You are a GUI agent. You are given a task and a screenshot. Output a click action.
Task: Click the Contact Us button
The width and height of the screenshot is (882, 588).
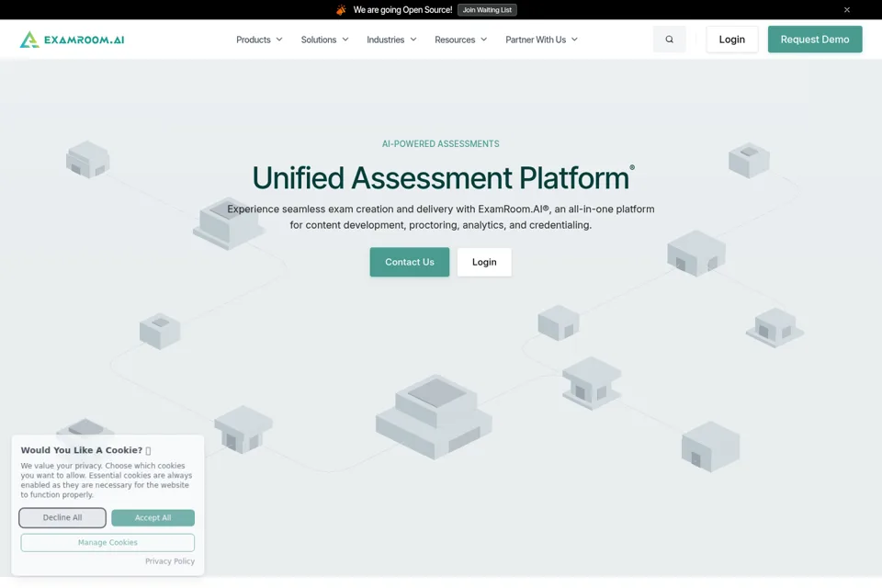(410, 262)
